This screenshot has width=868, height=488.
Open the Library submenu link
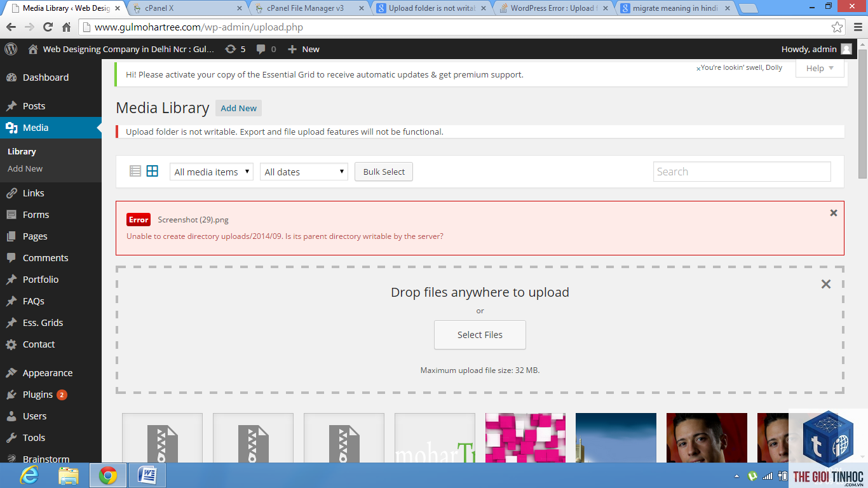click(x=22, y=151)
